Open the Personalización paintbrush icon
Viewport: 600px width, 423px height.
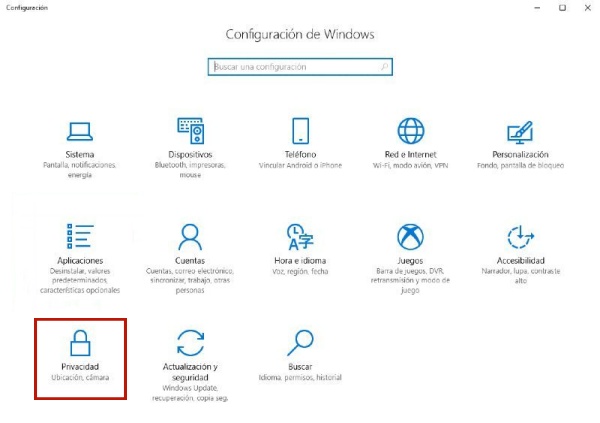tap(520, 132)
